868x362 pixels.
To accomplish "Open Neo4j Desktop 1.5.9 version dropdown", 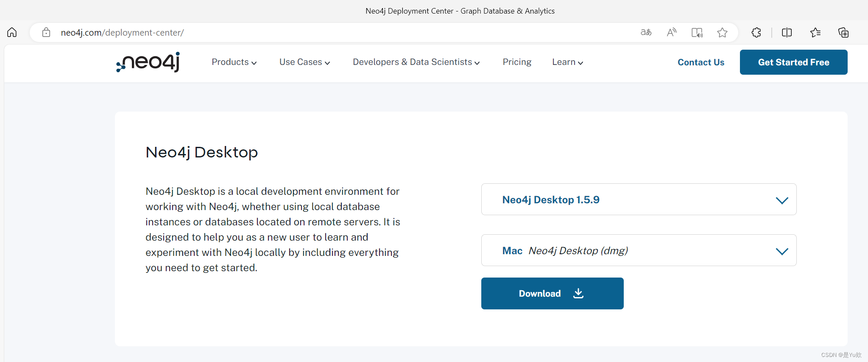I will (x=639, y=199).
